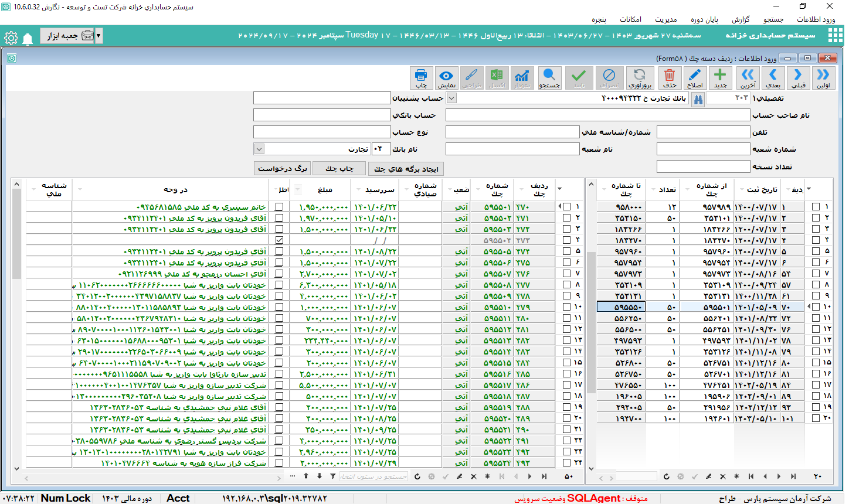
Task: Open the پایان دوره menu
Action: (704, 19)
